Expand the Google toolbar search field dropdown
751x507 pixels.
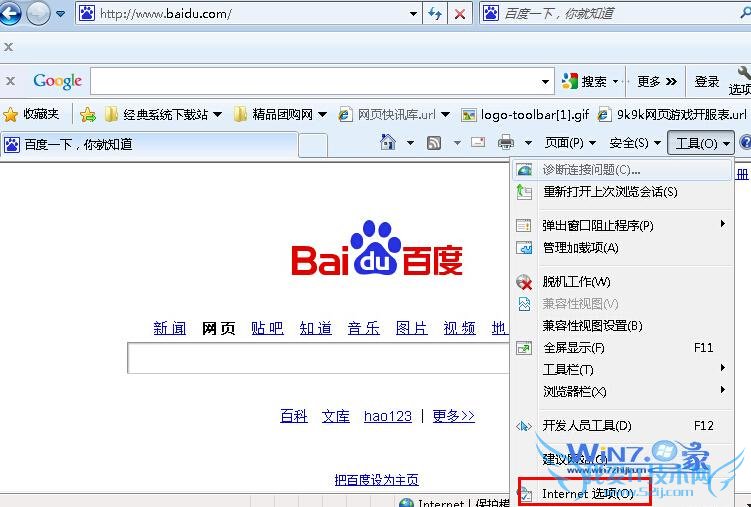coord(545,81)
